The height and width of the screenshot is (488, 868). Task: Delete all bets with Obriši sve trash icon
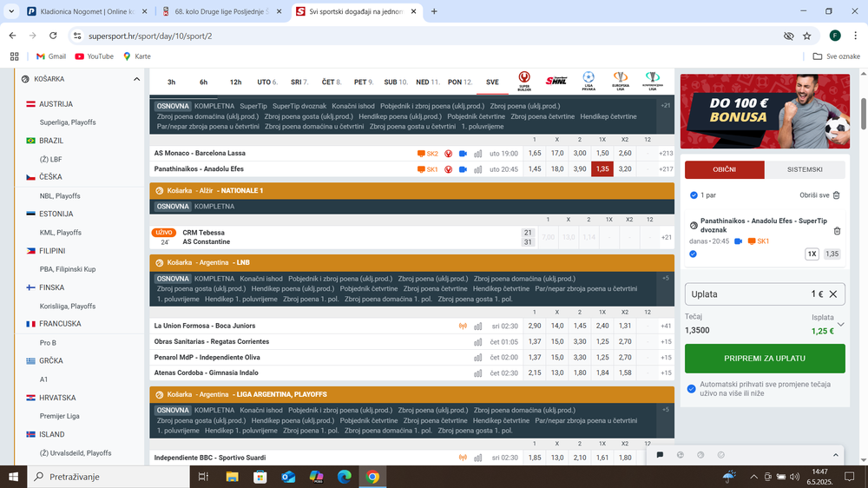[837, 195]
